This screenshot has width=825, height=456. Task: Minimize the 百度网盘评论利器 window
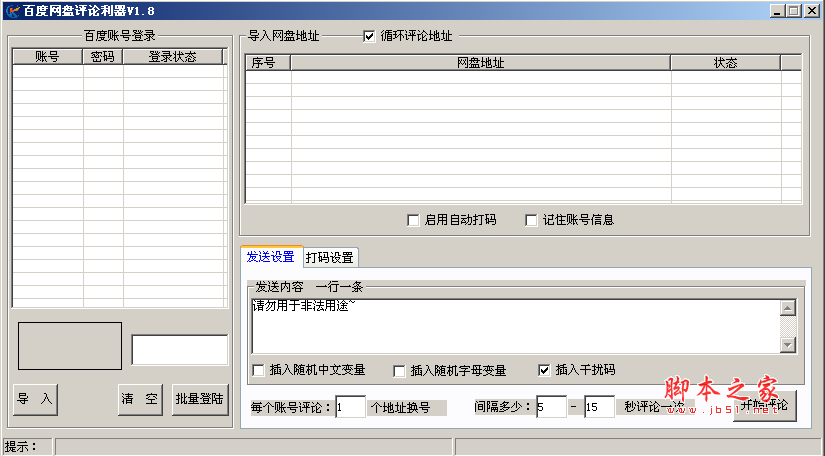click(x=778, y=11)
